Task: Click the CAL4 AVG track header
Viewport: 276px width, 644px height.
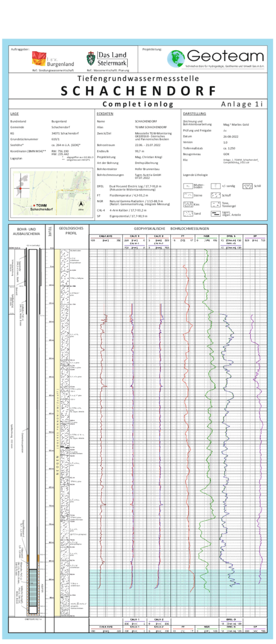Action: point(106,236)
